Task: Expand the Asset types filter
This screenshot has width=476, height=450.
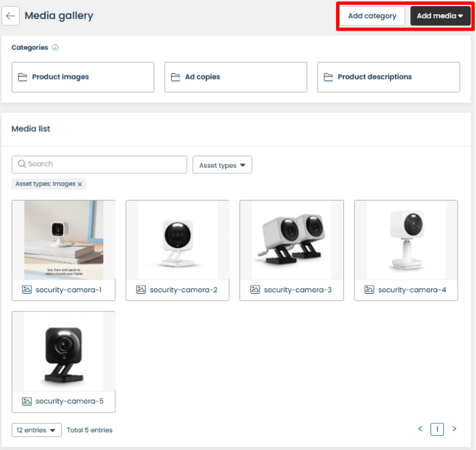Action: [x=222, y=165]
